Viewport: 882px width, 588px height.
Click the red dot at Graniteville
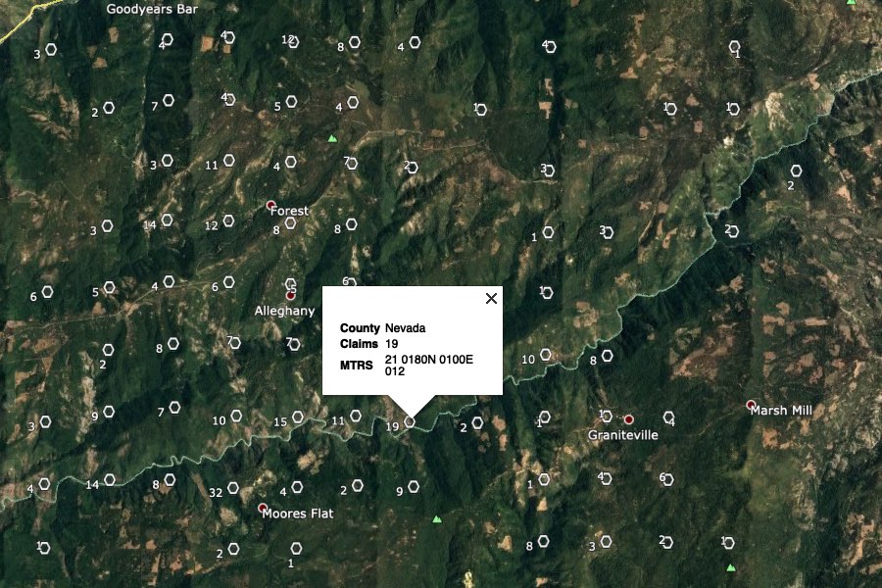[629, 419]
